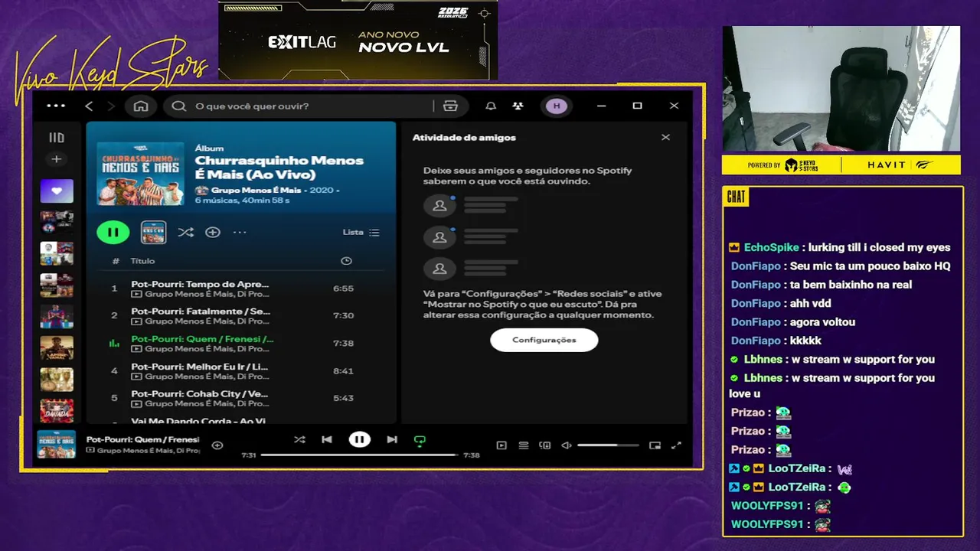Expand Your Library sidebar icon

coord(57,138)
